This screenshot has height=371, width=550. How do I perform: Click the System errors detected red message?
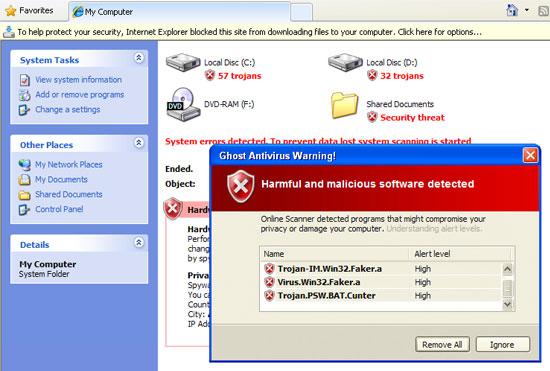click(x=318, y=141)
